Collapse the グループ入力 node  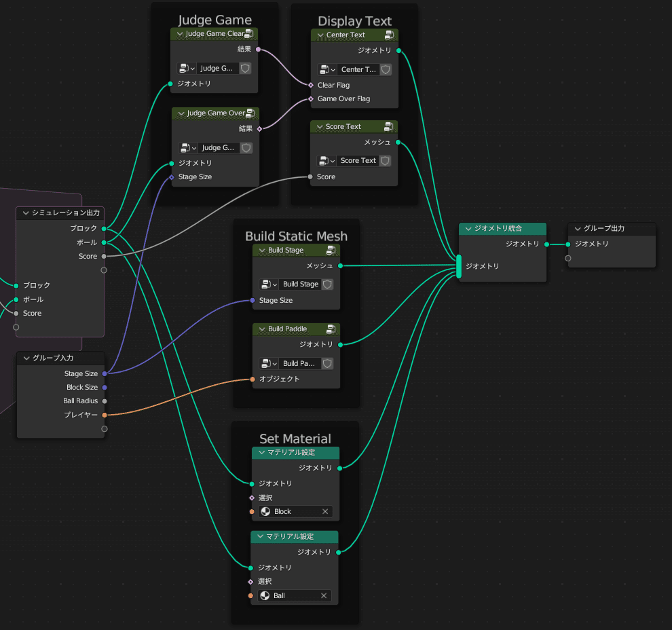click(x=26, y=358)
